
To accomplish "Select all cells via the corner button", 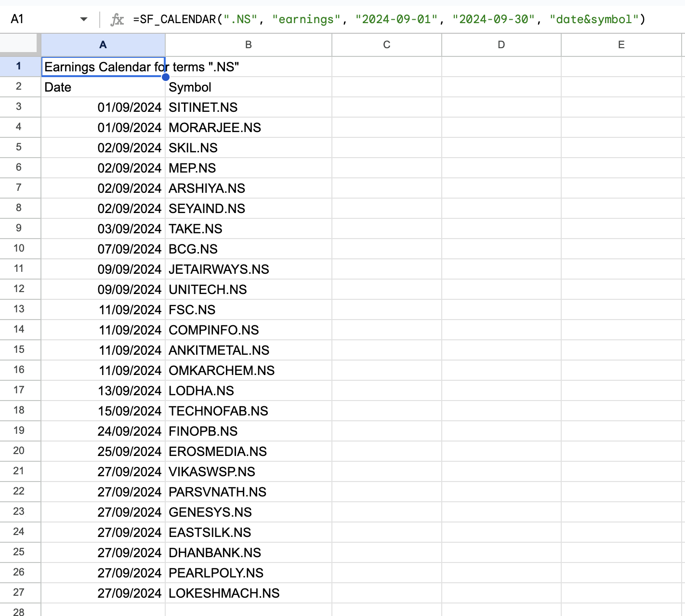I will pyautogui.click(x=19, y=44).
